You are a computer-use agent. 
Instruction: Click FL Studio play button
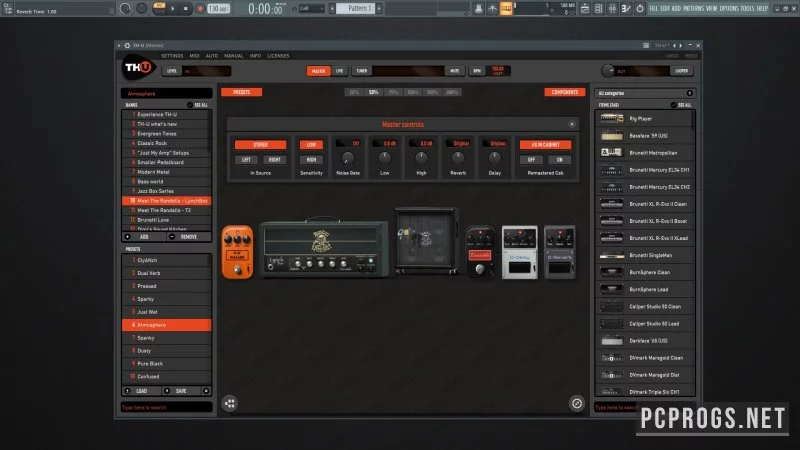(172, 9)
